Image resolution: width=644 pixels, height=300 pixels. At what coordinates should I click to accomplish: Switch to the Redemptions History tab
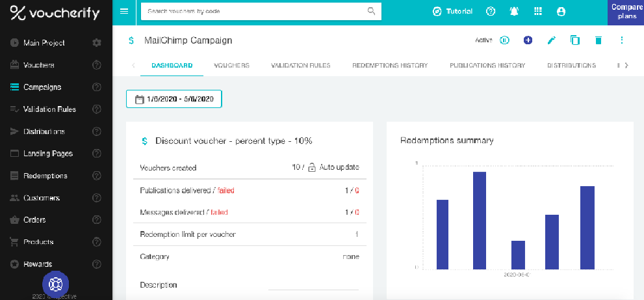tap(390, 66)
